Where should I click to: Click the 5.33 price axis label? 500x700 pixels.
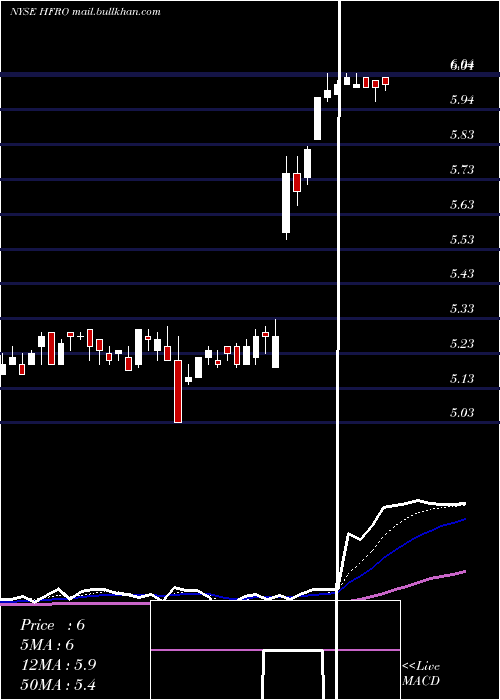pyautogui.click(x=462, y=308)
